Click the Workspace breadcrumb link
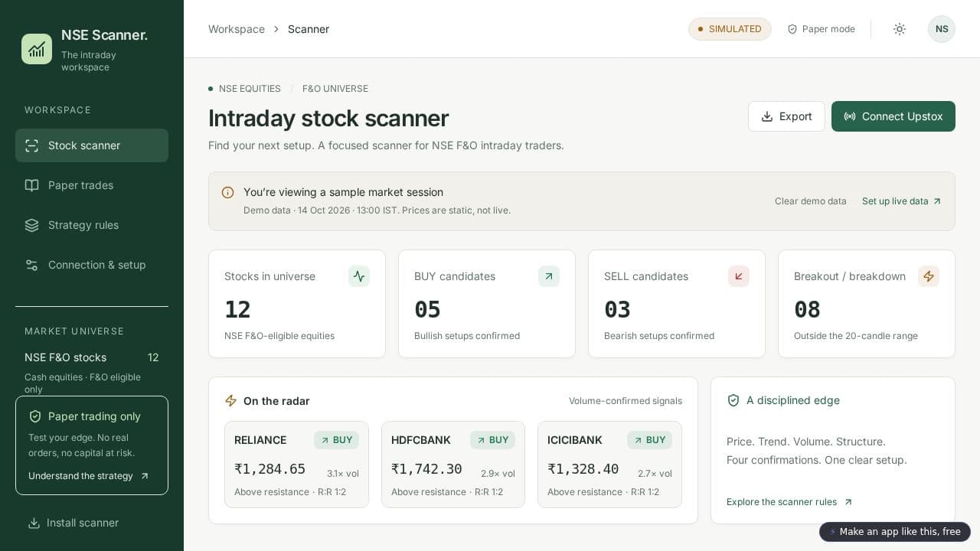980x551 pixels. click(x=237, y=29)
